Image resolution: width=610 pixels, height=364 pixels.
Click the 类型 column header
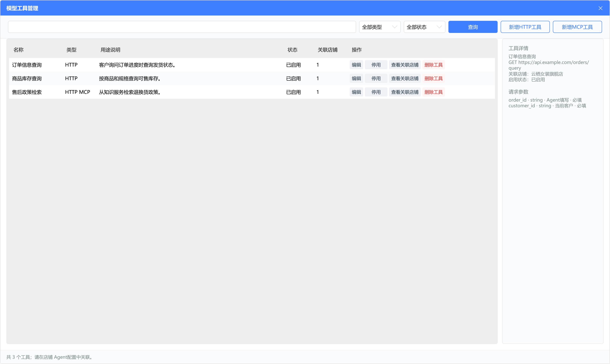[71, 50]
